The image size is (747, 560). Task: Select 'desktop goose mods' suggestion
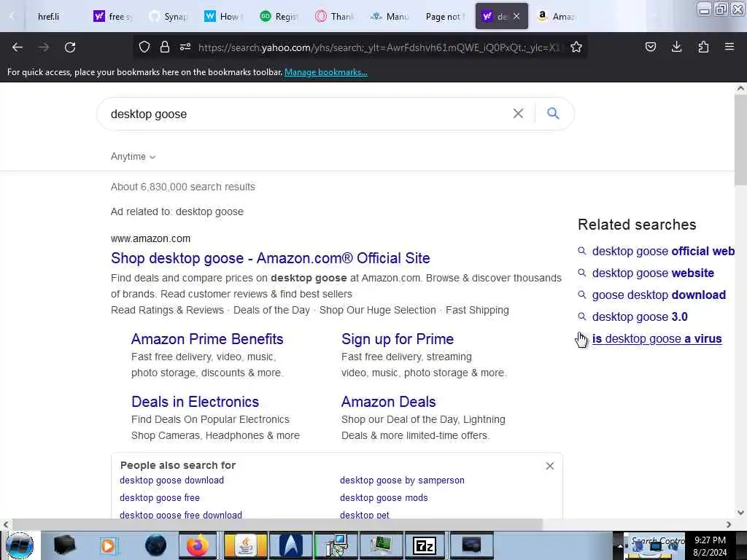pos(384,497)
